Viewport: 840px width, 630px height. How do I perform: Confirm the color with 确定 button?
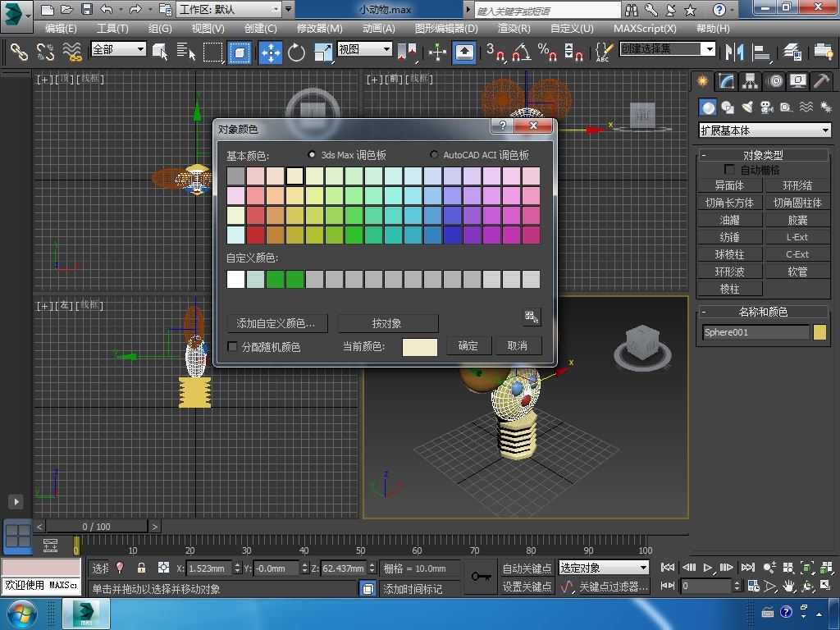pos(468,345)
